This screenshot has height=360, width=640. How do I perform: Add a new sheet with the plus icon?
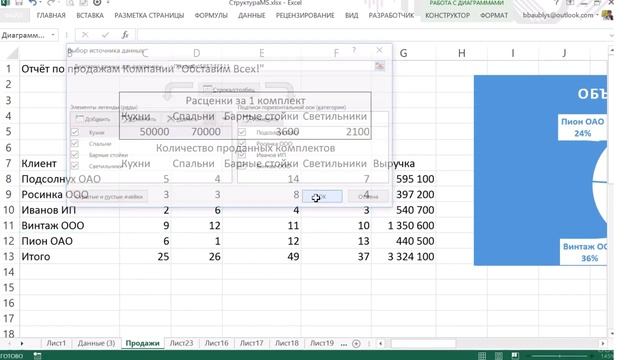point(356,344)
